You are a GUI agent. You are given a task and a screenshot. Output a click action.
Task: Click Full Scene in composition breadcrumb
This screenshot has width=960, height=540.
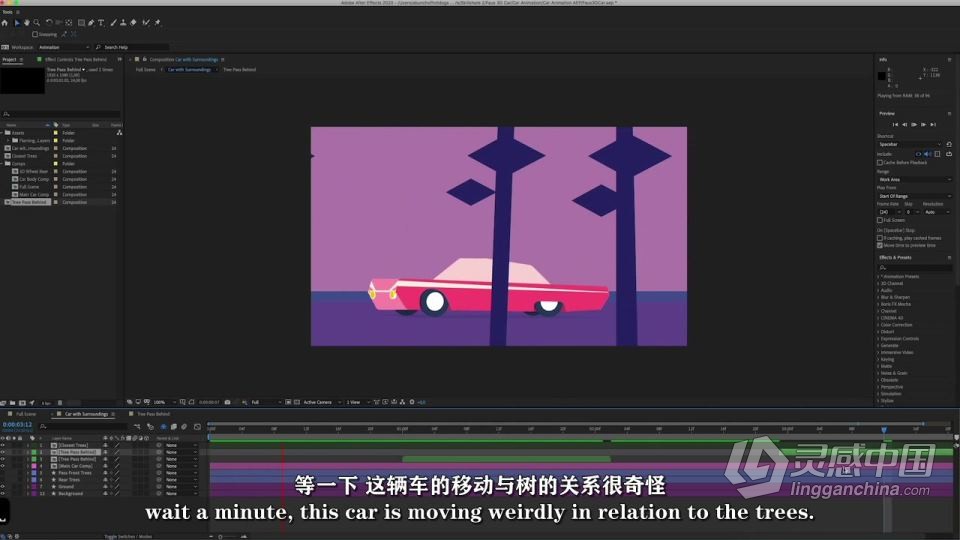[145, 70]
